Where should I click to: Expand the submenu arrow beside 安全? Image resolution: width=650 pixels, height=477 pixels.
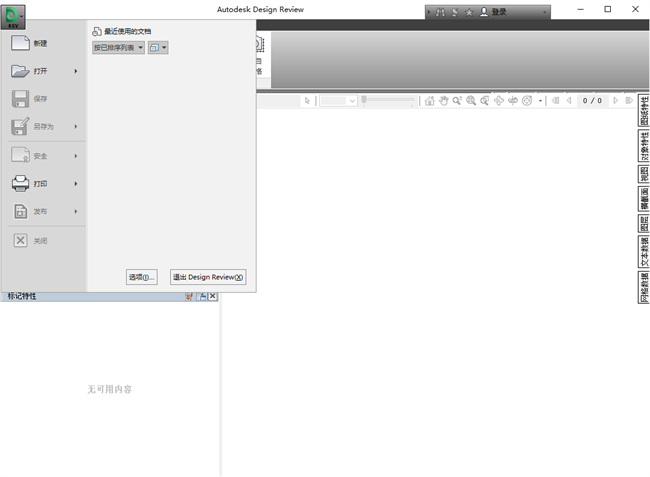point(76,156)
